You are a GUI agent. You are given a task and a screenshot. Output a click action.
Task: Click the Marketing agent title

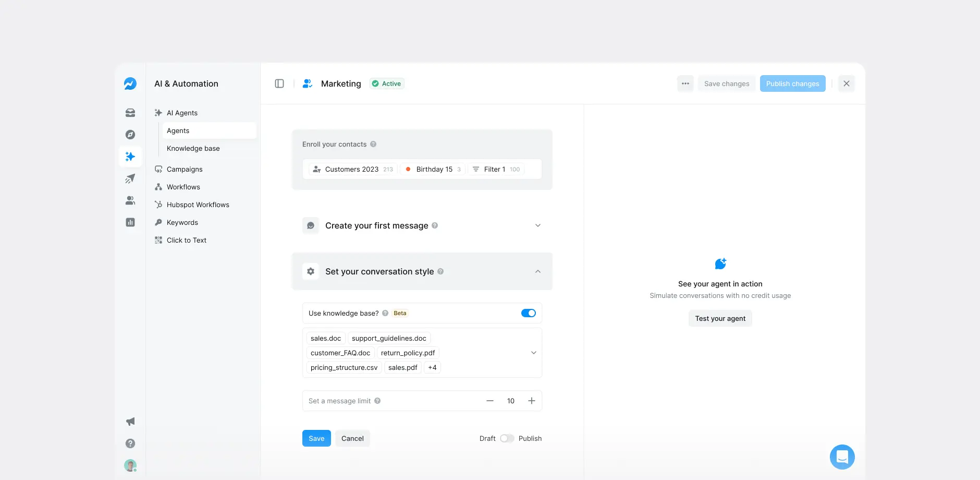tap(341, 83)
